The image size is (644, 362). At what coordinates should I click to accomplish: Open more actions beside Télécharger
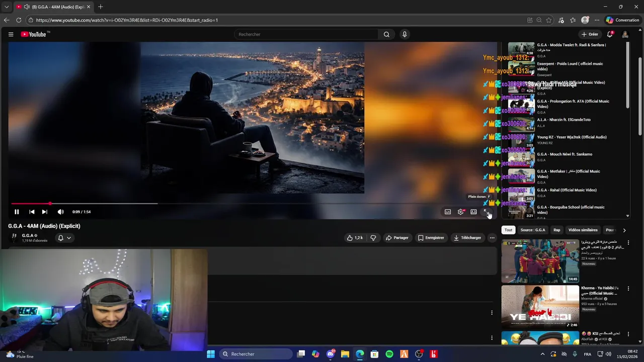(x=492, y=238)
